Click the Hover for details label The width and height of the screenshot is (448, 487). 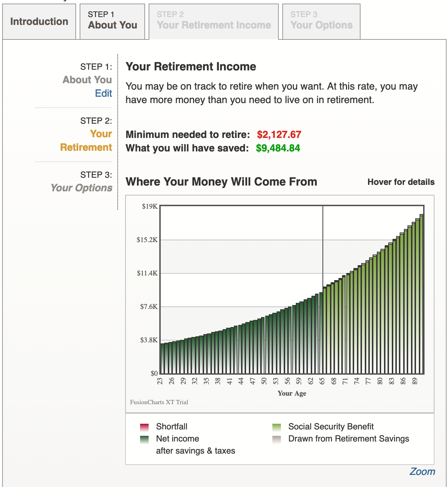click(401, 182)
